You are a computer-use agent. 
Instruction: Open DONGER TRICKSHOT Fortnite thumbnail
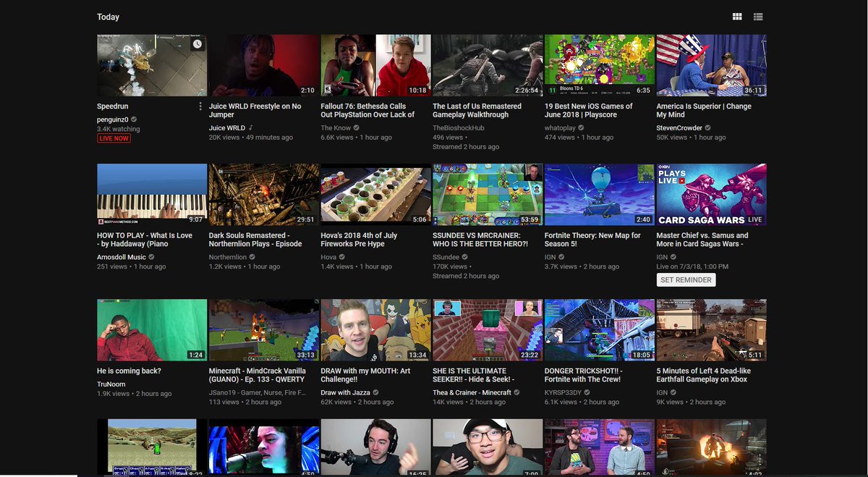[x=600, y=330]
